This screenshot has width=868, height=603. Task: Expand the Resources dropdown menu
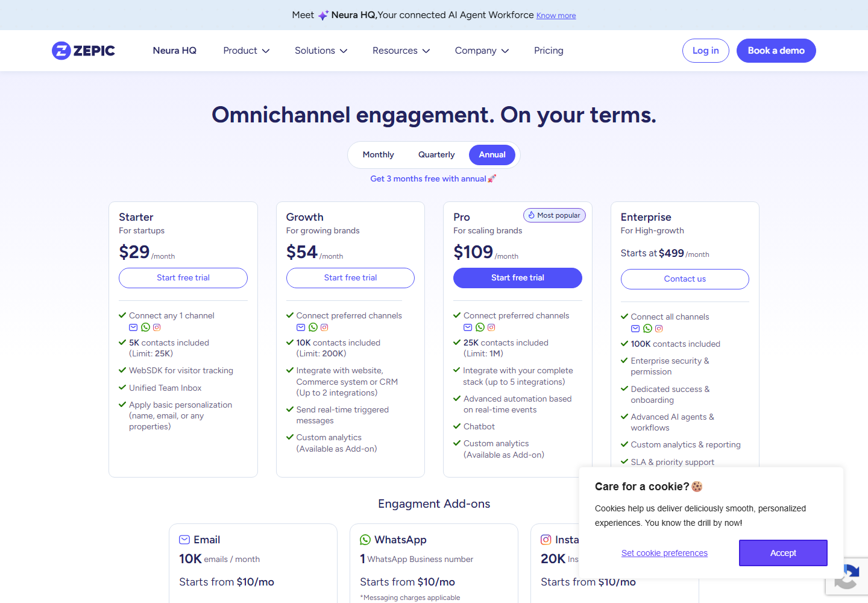click(401, 51)
